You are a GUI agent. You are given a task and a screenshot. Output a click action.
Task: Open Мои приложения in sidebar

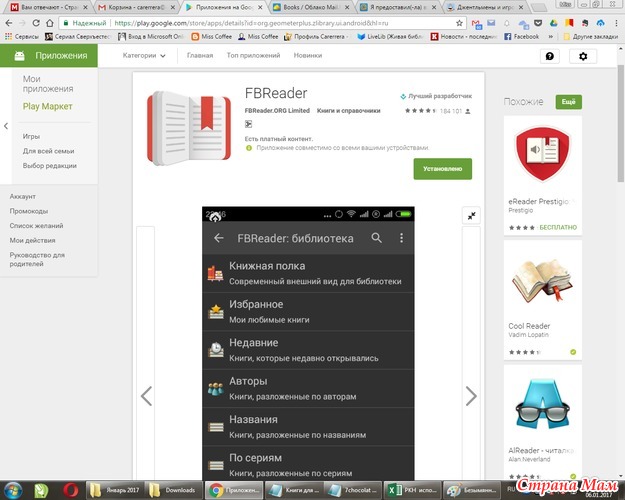[48, 84]
